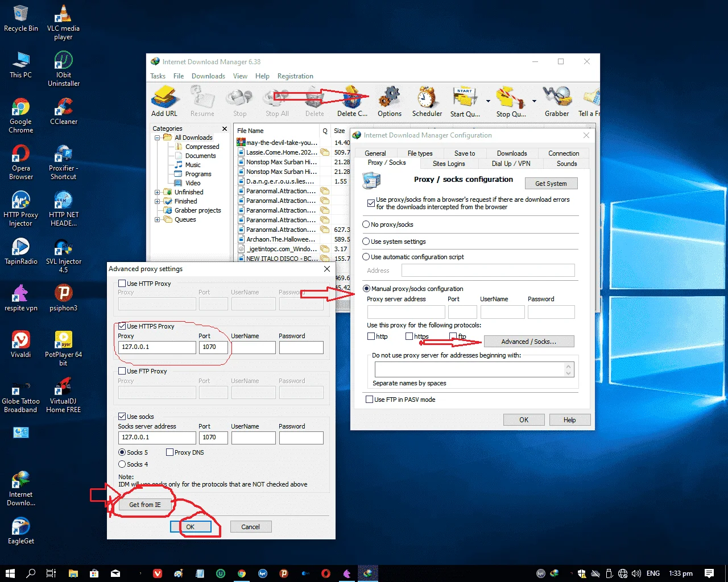Open TapinRadio desktop icon
The width and height of the screenshot is (728, 582).
click(21, 251)
